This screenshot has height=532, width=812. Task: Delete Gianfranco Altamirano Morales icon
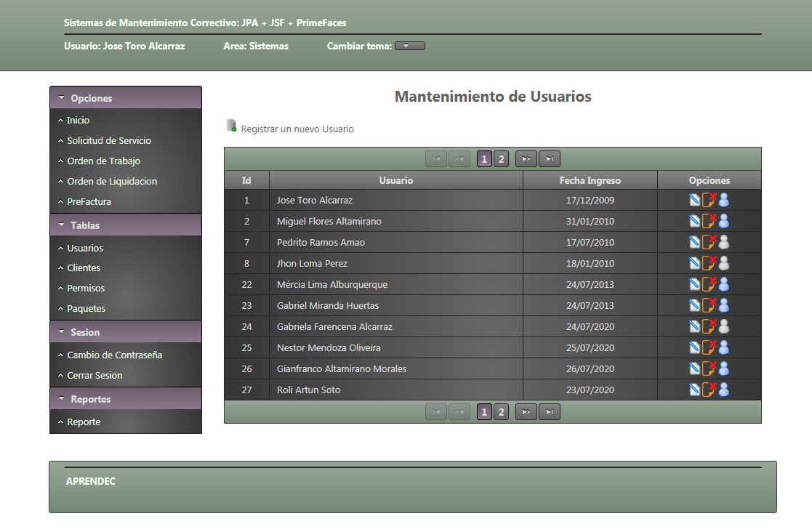coord(709,368)
